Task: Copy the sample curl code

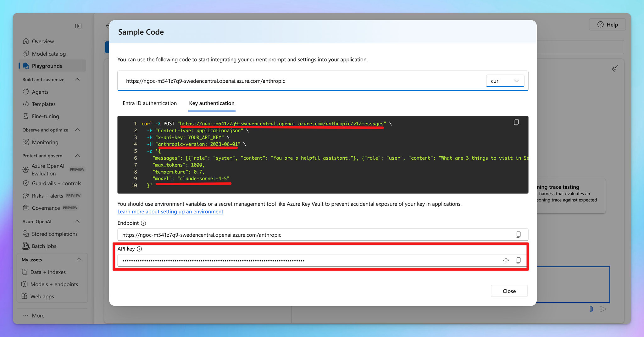Action: [516, 122]
